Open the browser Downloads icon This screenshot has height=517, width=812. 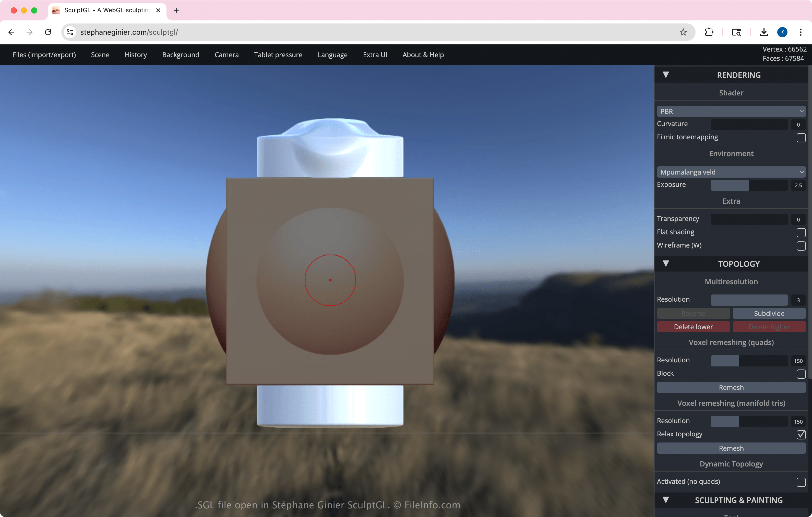point(763,32)
